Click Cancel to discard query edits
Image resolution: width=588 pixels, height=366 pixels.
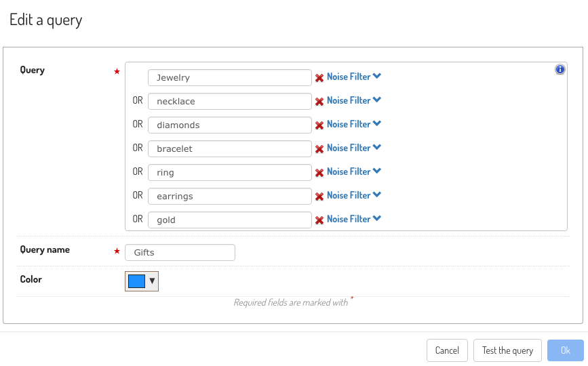point(447,350)
